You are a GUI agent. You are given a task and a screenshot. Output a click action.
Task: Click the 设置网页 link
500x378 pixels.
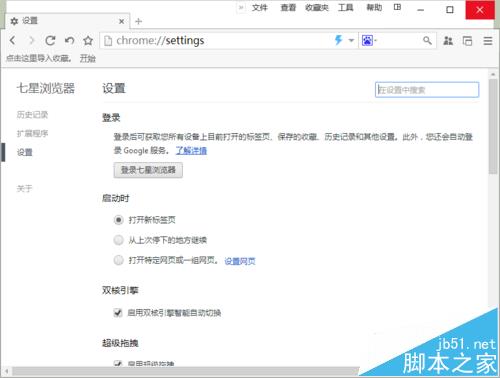tap(240, 261)
